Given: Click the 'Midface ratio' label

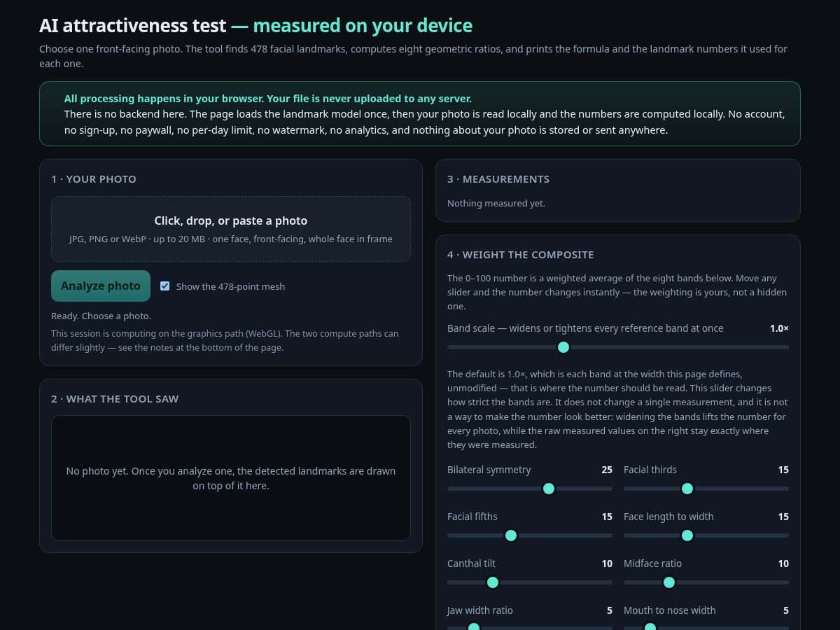Looking at the screenshot, I should coord(652,563).
